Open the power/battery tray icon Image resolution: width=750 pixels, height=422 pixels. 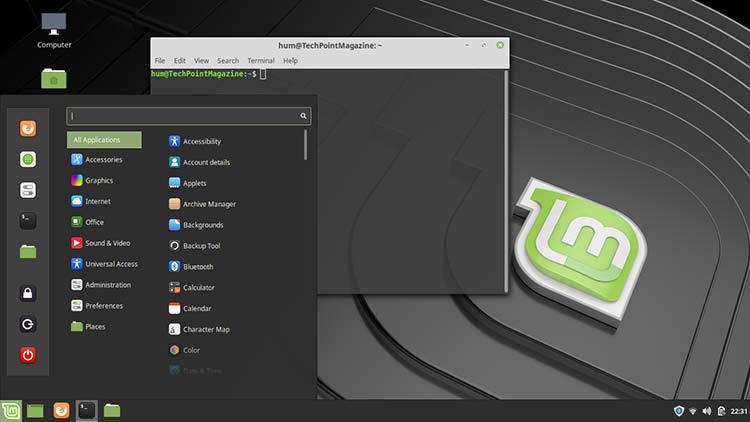pos(721,411)
